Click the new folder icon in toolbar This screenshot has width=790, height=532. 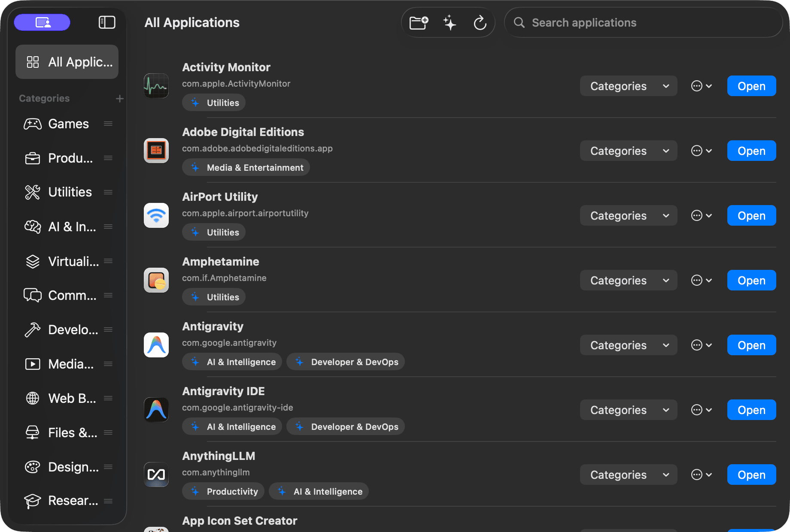(x=419, y=22)
